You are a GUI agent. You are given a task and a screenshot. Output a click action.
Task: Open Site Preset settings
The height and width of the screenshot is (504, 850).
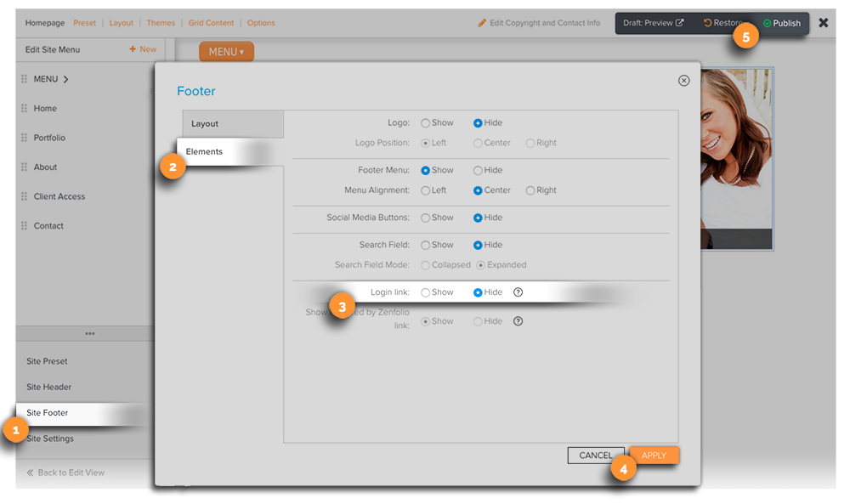pos(47,361)
